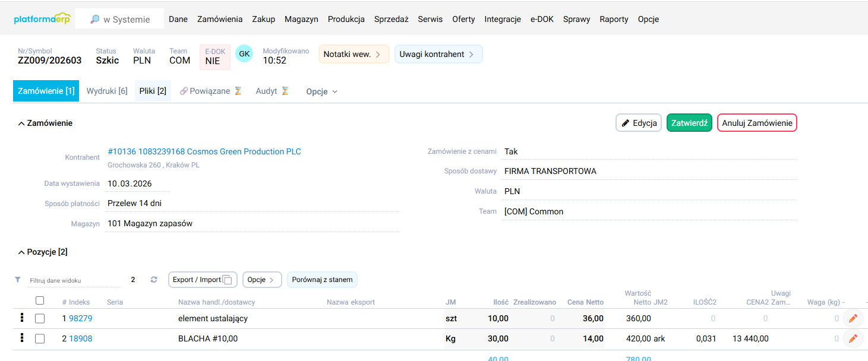Viewport: 868px width, 361px height.
Task: Open three-dot menu for BLACHA row
Action: (22, 338)
